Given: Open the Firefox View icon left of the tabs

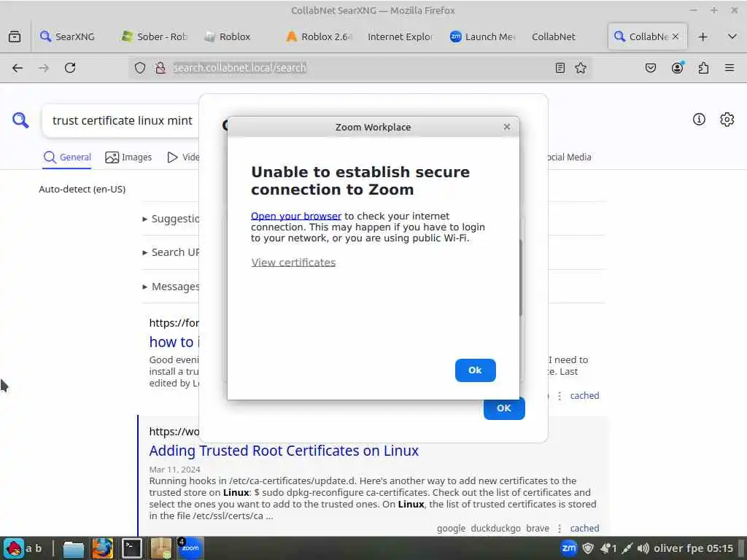Looking at the screenshot, I should coord(15,36).
